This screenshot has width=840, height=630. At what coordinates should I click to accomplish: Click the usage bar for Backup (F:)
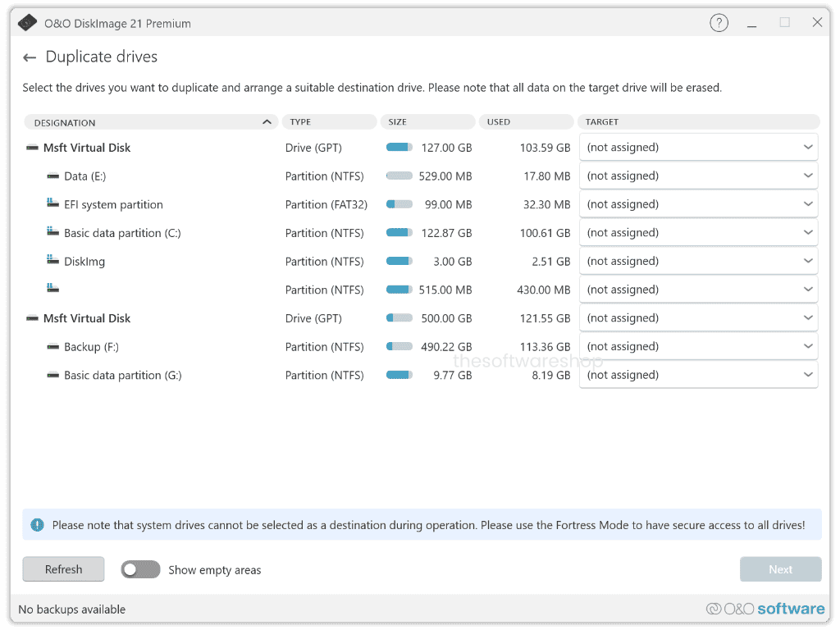399,346
